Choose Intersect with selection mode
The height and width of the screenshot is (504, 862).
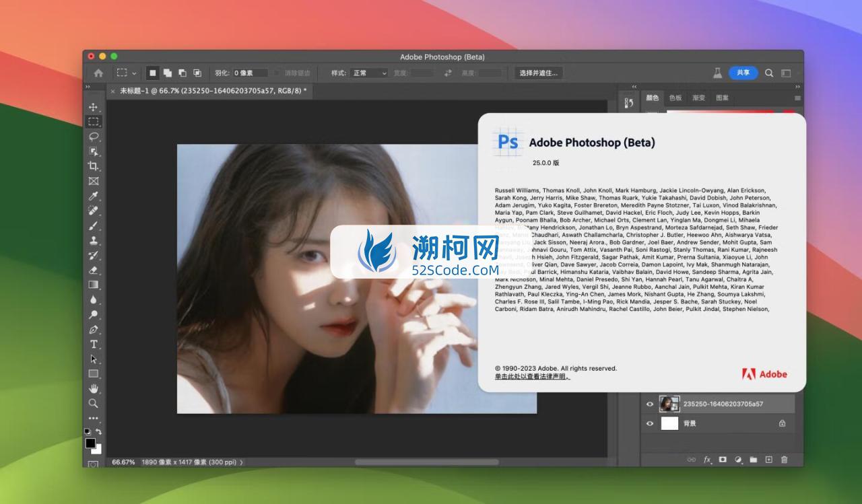point(197,73)
